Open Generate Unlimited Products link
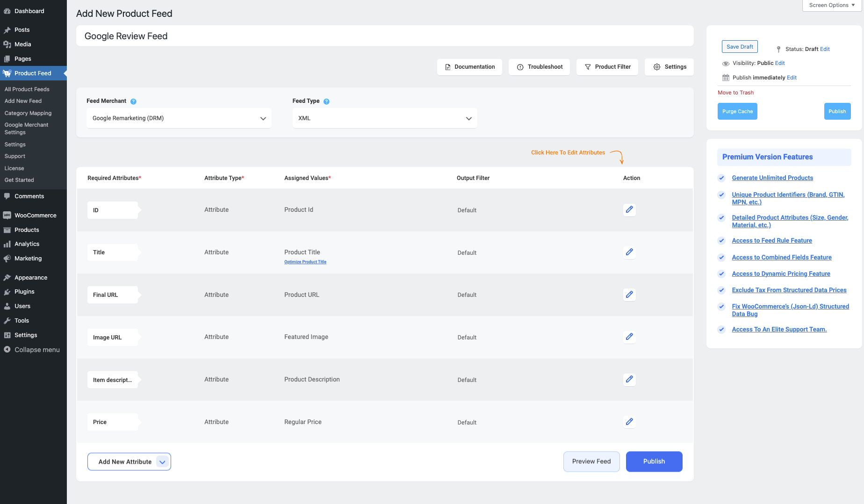864x504 pixels. (x=772, y=178)
